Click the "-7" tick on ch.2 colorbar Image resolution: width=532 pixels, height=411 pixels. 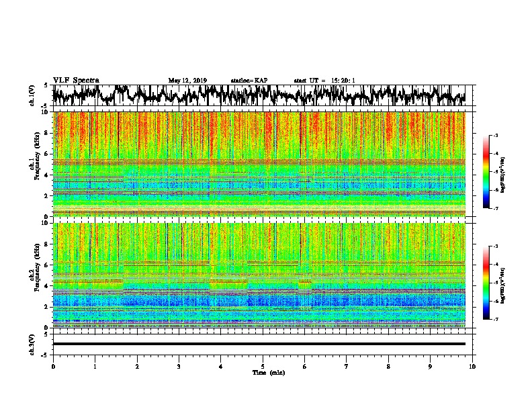[x=496, y=320]
